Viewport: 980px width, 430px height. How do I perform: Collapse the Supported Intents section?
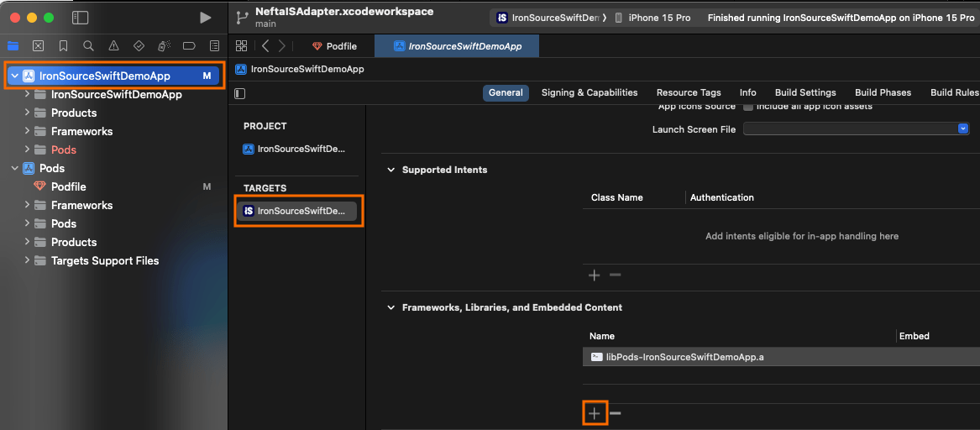pos(391,170)
